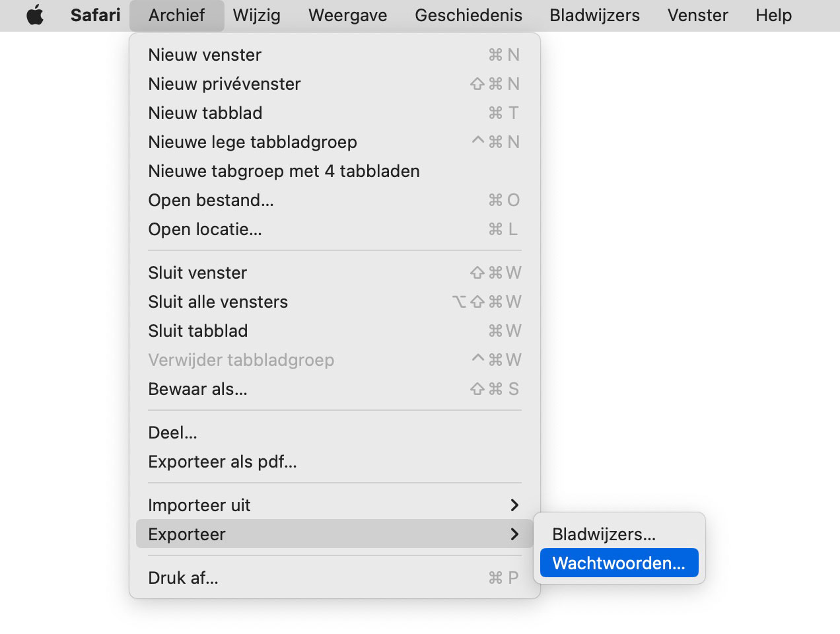The width and height of the screenshot is (840, 634).
Task: Expand the Importeer uit submenu arrow
Action: click(514, 505)
